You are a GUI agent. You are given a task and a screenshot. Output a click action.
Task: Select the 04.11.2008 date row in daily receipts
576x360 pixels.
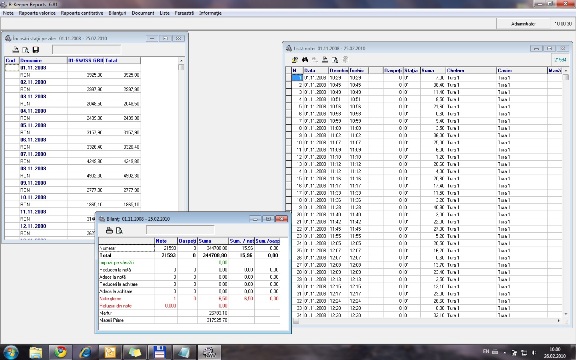tap(72, 111)
